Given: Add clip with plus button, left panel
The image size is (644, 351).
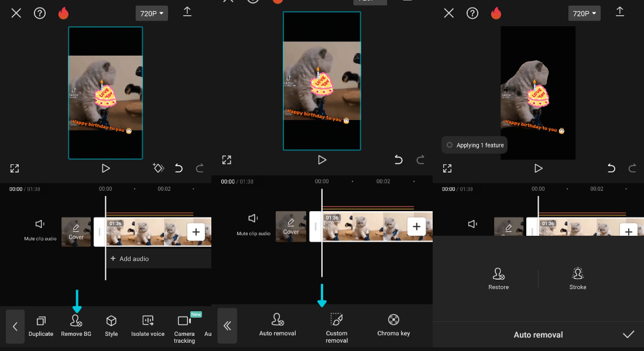Looking at the screenshot, I should point(196,232).
